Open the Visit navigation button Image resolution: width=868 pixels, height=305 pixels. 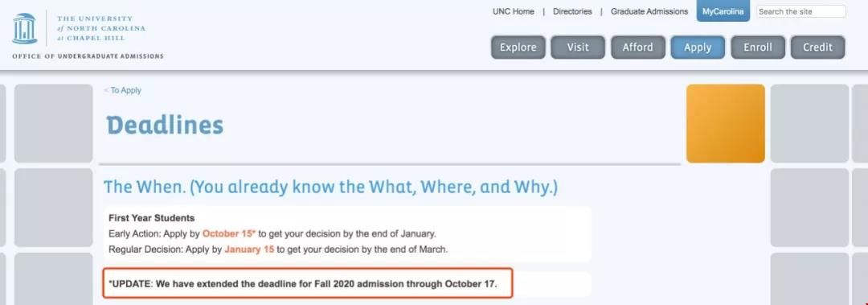578,47
